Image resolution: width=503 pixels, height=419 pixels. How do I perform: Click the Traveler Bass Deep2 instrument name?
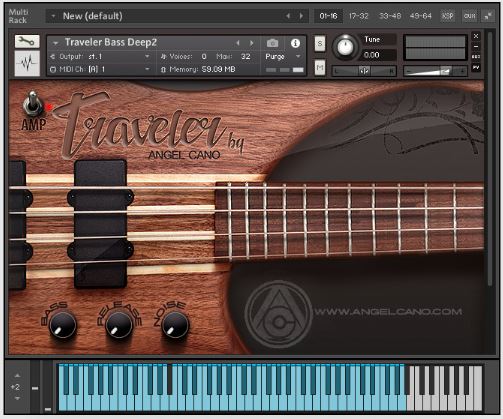(x=111, y=42)
